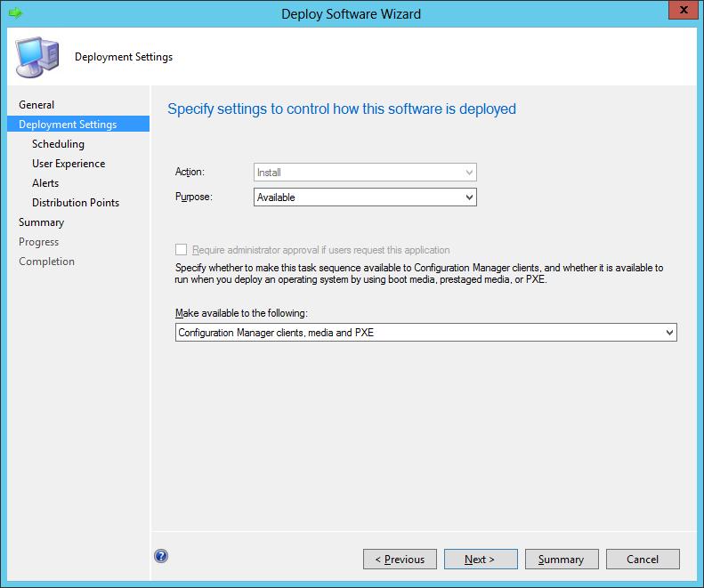Click heading Specify settings to control how this software is deployed
The height and width of the screenshot is (588, 704).
click(342, 109)
